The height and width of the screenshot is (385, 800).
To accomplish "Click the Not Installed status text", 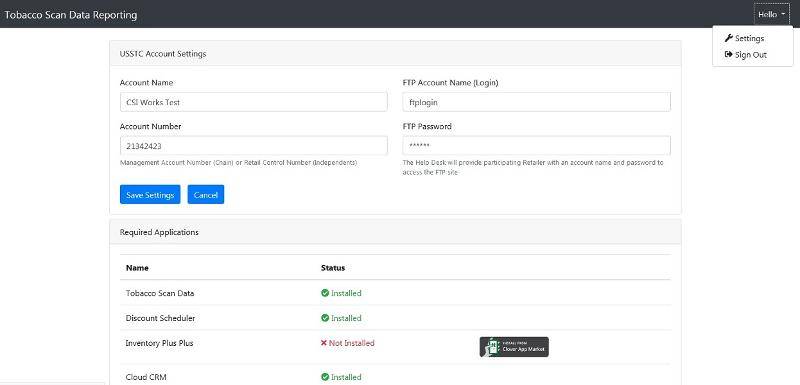I will pos(352,343).
